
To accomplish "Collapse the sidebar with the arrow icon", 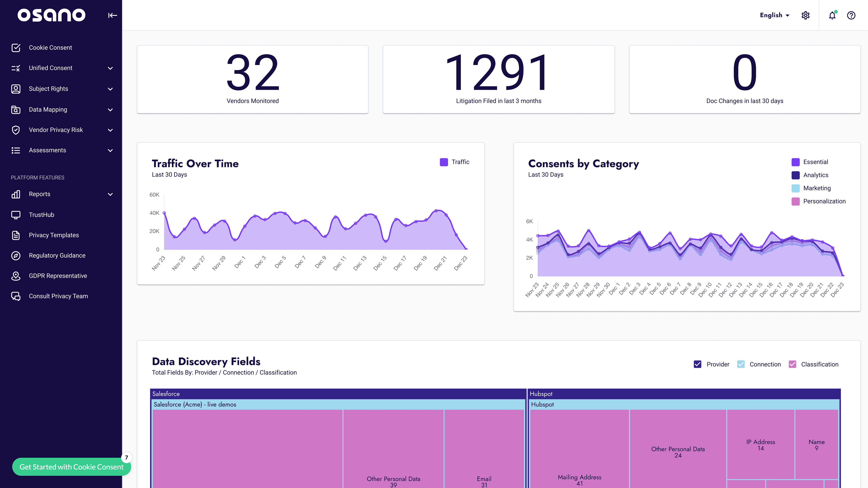I will pyautogui.click(x=113, y=15).
